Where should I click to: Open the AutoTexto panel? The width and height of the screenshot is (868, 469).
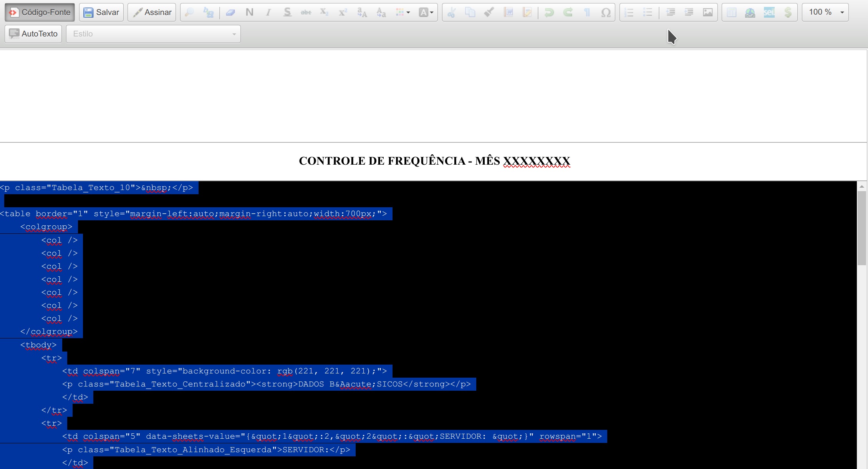[33, 34]
